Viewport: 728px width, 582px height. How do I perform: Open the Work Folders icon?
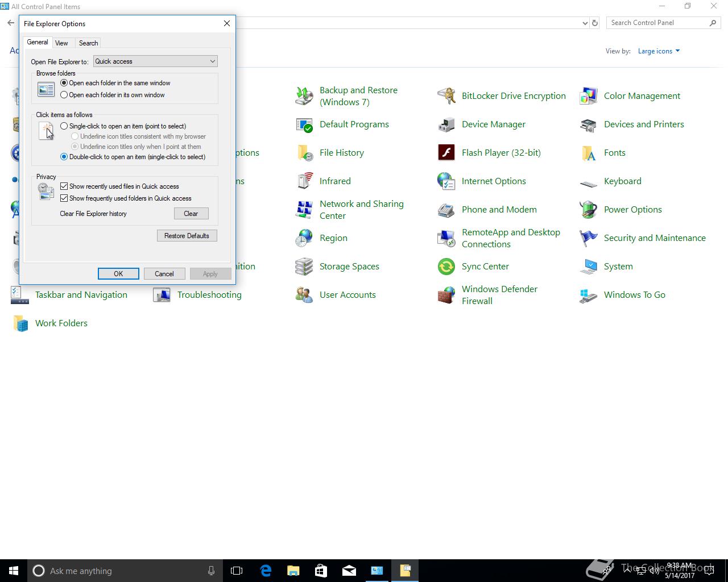pyautogui.click(x=20, y=323)
